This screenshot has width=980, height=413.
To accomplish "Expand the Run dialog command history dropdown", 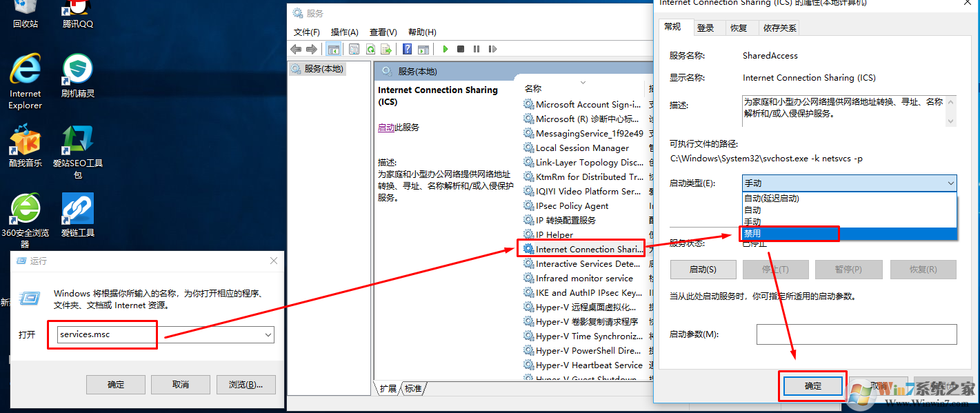I will 269,334.
